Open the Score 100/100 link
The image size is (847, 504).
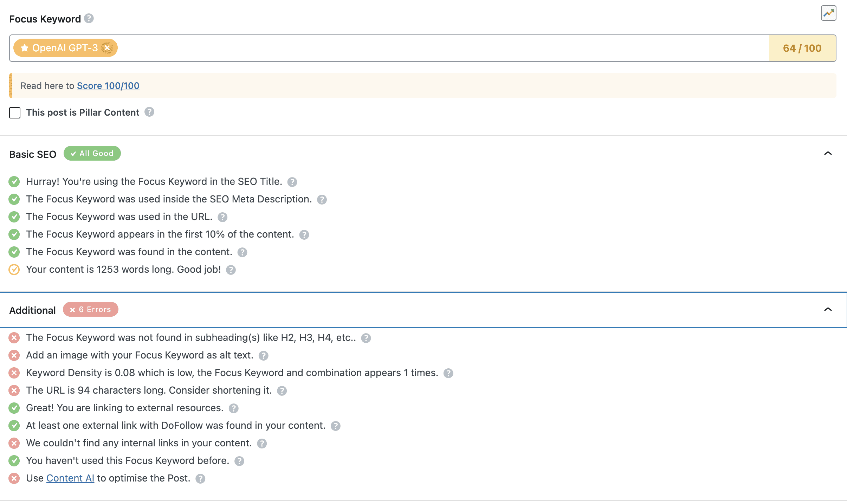(108, 86)
